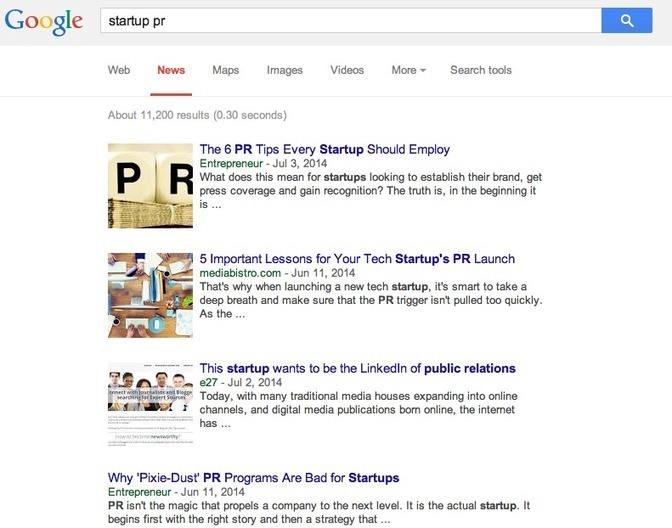Click the e27 article thumbnail with people photos
672x528 pixels.
tap(150, 403)
